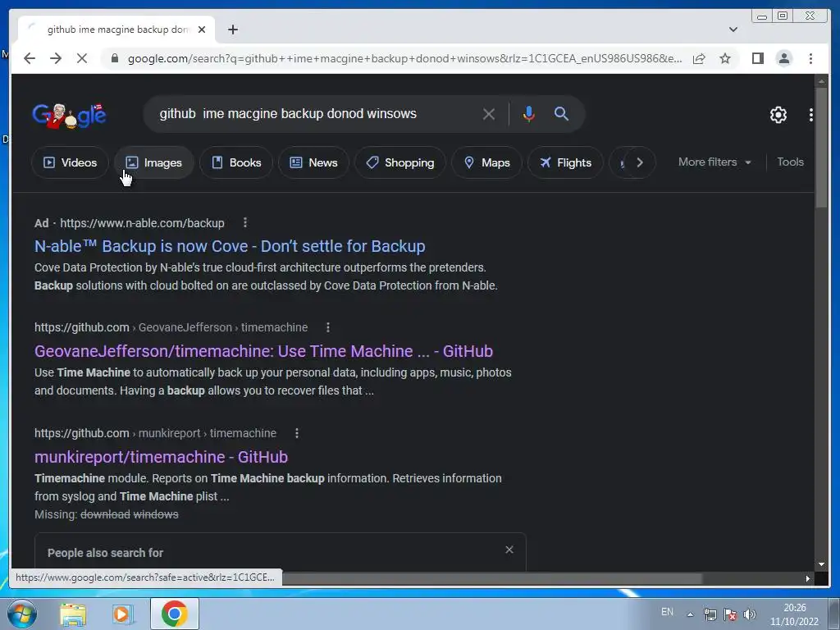Open the tab search dropdown arrow

click(733, 30)
